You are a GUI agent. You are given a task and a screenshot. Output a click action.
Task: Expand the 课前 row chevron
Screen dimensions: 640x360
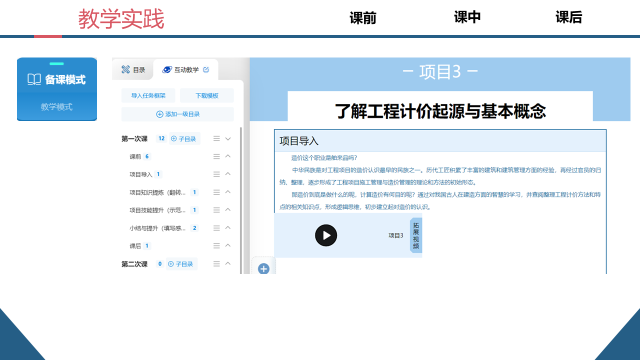pyautogui.click(x=228, y=156)
